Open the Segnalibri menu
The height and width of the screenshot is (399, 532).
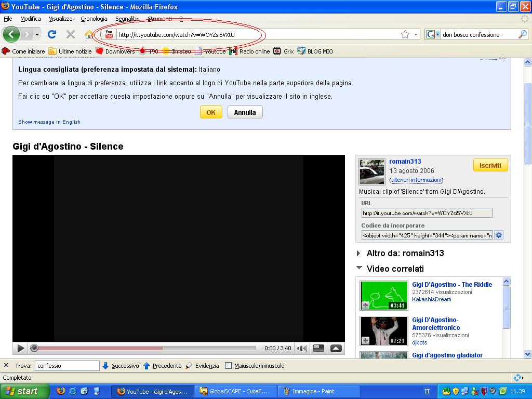tap(128, 19)
